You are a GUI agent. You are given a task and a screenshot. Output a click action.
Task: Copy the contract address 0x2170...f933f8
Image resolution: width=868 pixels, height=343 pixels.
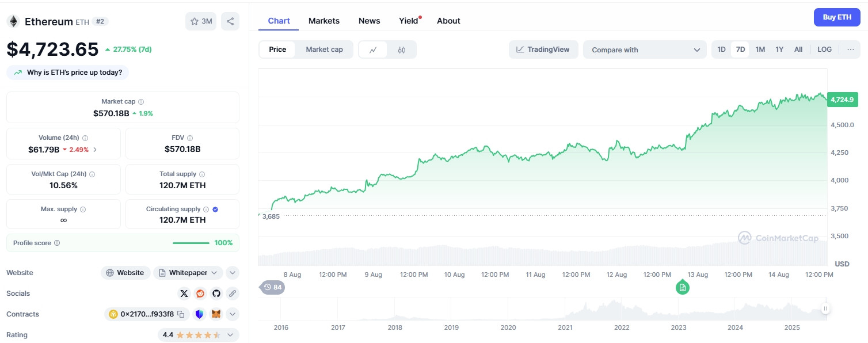click(x=181, y=314)
